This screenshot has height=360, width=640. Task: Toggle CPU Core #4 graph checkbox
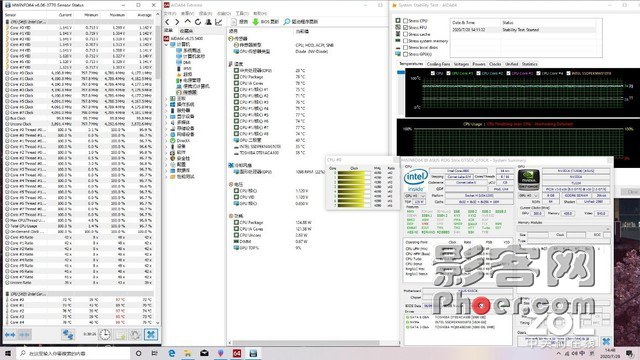pyautogui.click(x=538, y=73)
